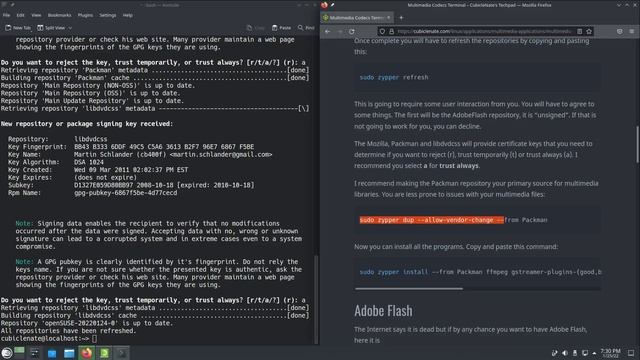
Task: Close the Multimedia Codecs Terminal tab
Action: pos(389,18)
